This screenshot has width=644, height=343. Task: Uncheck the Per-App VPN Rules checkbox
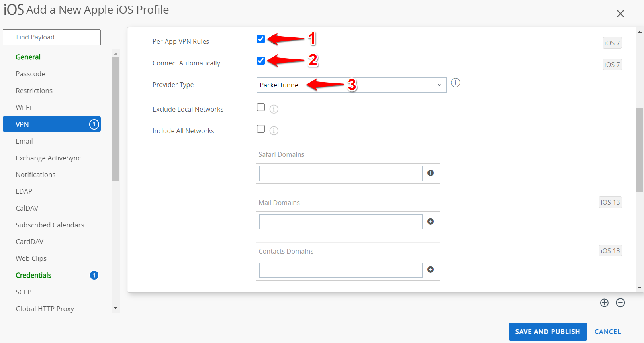point(261,39)
